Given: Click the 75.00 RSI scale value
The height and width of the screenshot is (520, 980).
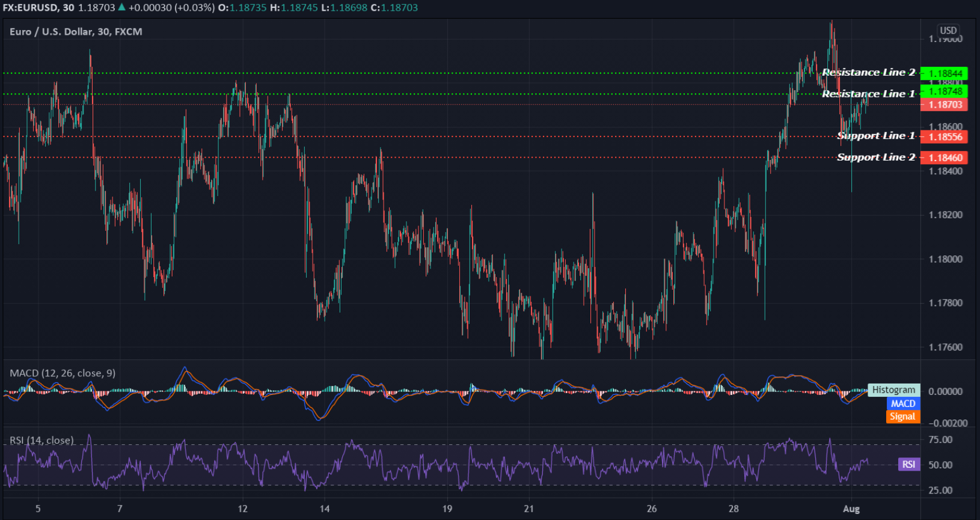Looking at the screenshot, I should 941,439.
